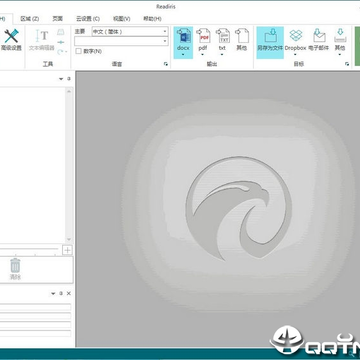Open 目标 group dialog launcher
The height and width of the screenshot is (360, 360).
pyautogui.click(x=347, y=64)
